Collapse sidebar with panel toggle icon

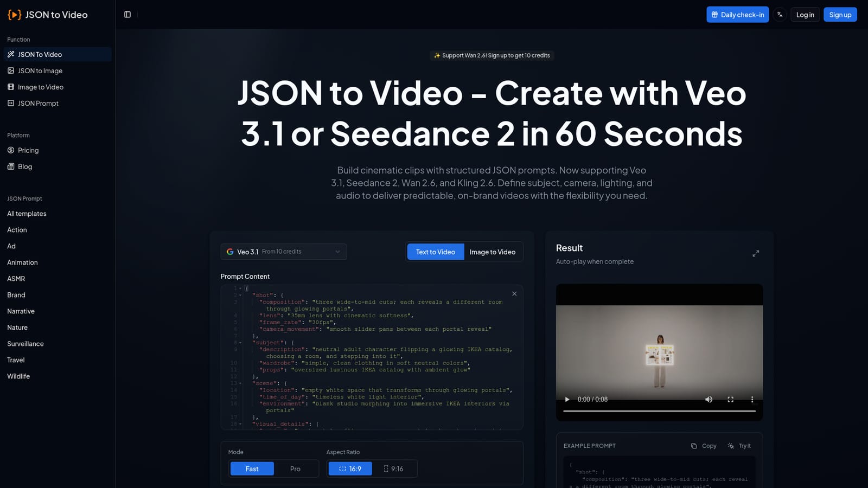click(127, 15)
